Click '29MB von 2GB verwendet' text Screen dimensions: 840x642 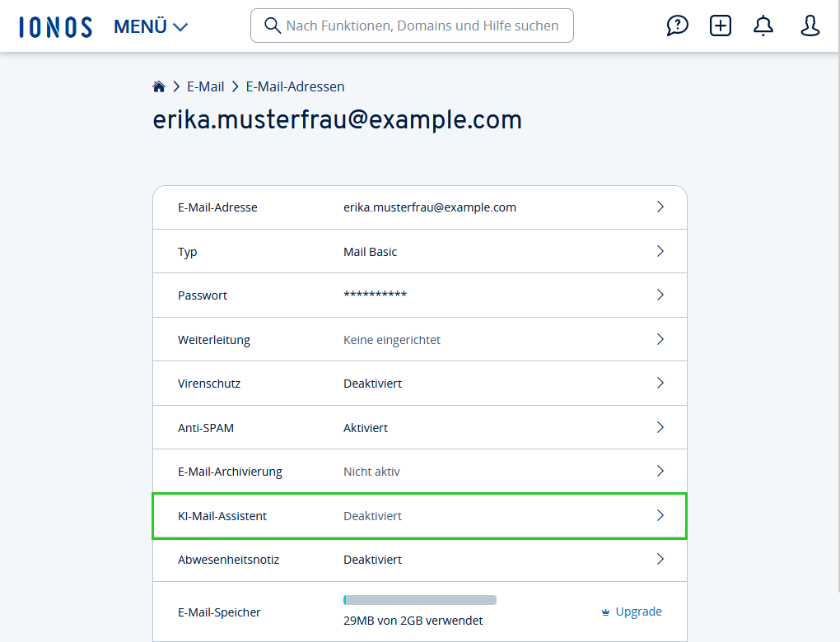pyautogui.click(x=413, y=621)
